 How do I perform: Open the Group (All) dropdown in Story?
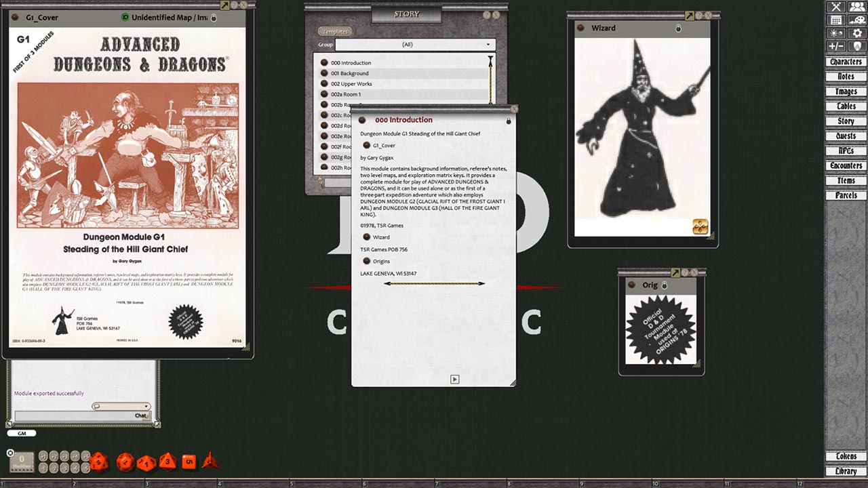pyautogui.click(x=415, y=44)
